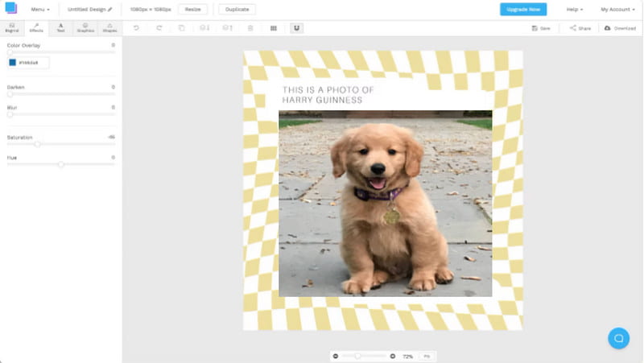Click the Upgrade Now button
Image resolution: width=644 pixels, height=363 pixels.
click(x=522, y=9)
